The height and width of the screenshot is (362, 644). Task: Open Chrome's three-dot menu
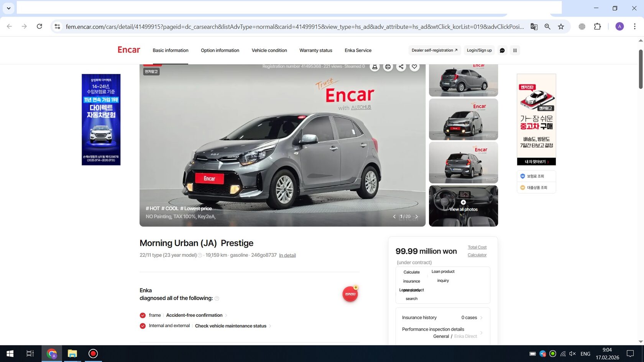pos(635,26)
